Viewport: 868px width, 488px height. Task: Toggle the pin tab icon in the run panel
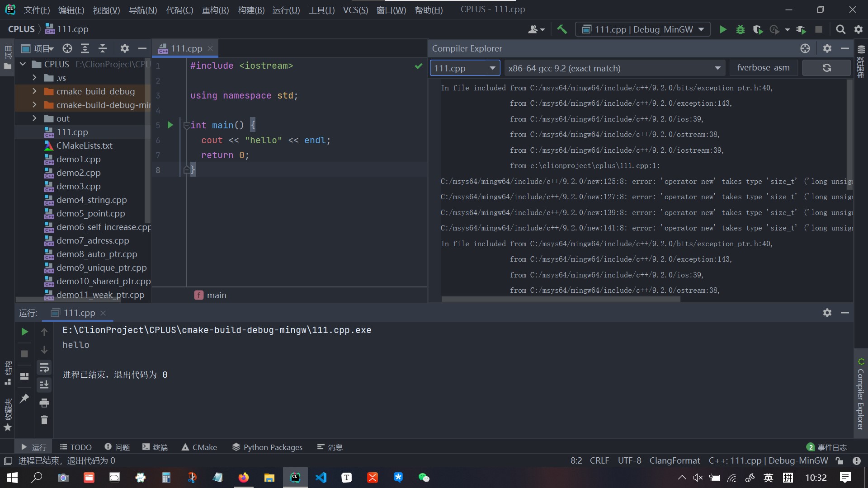coord(24,398)
